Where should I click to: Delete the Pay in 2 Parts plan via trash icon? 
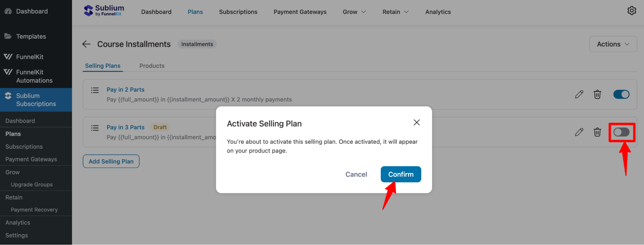click(x=597, y=94)
